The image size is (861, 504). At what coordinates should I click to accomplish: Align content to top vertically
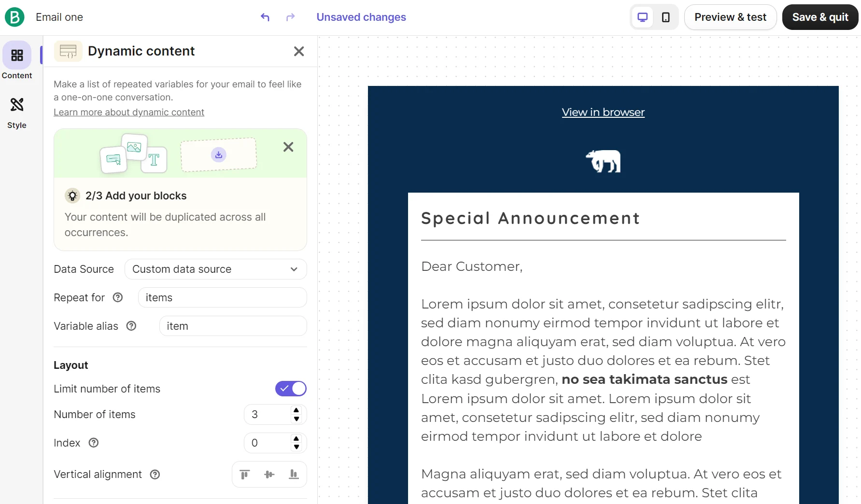pyautogui.click(x=245, y=475)
